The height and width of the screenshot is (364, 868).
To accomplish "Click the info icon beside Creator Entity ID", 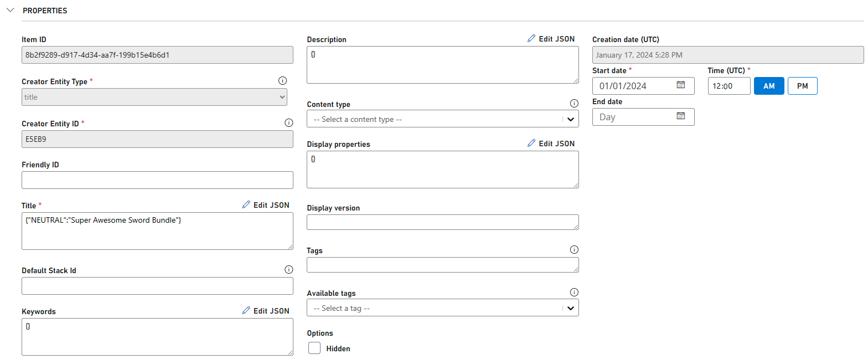I will [x=288, y=123].
